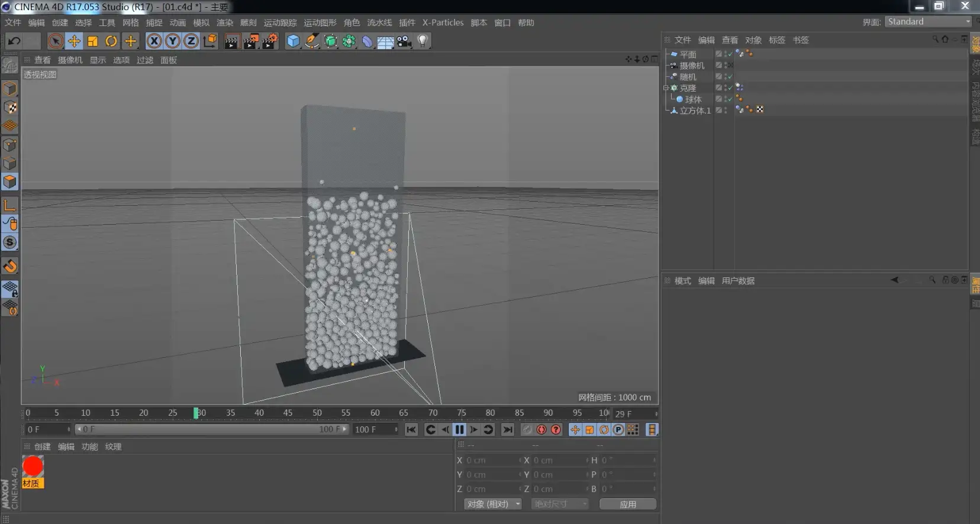This screenshot has width=980, height=524.
Task: Click Render to Picture Viewer icon
Action: (251, 41)
